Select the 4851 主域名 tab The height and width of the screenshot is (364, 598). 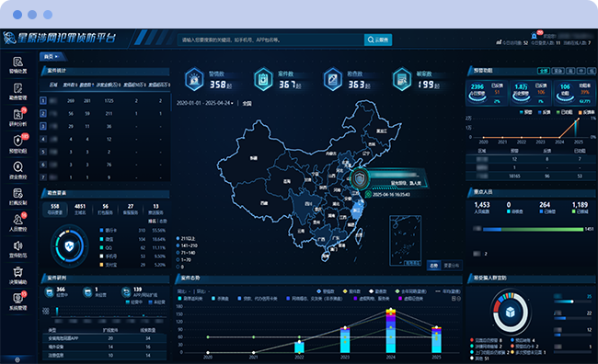[x=80, y=209]
